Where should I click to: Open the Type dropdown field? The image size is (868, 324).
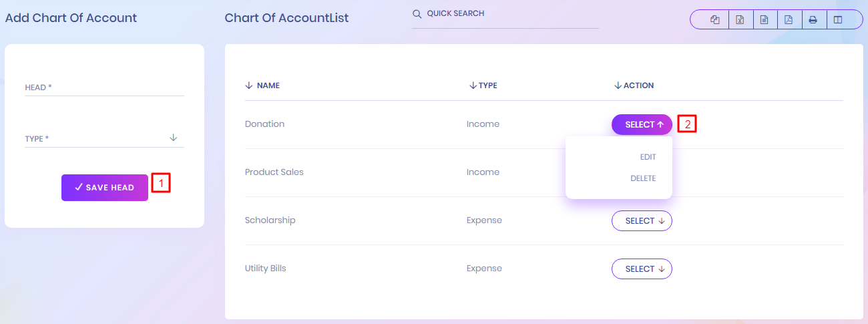pyautogui.click(x=104, y=138)
